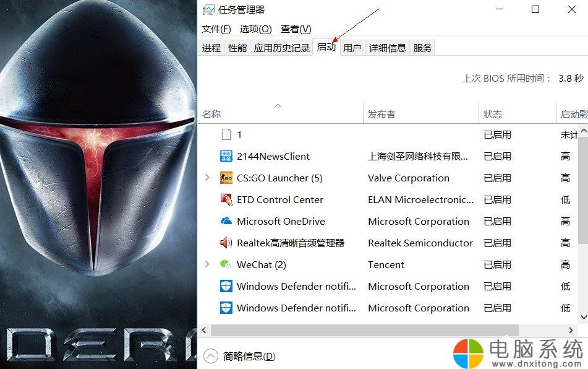Open the 选项(O) menu
588x369 pixels.
(x=255, y=29)
